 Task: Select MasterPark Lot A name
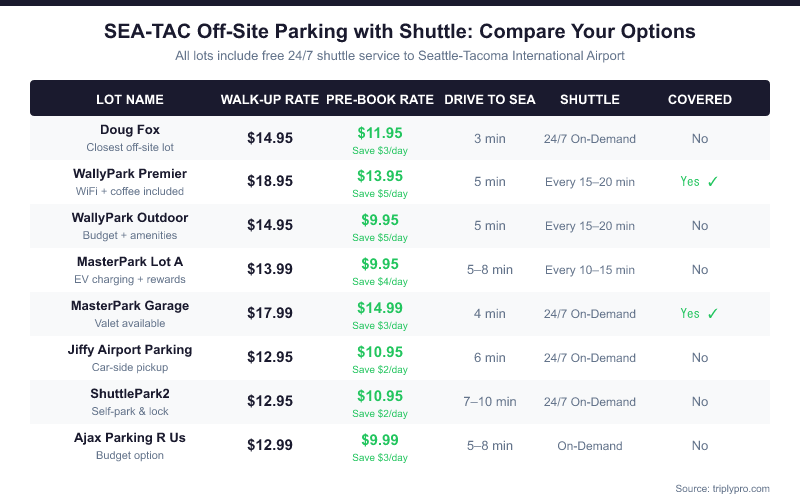click(130, 262)
